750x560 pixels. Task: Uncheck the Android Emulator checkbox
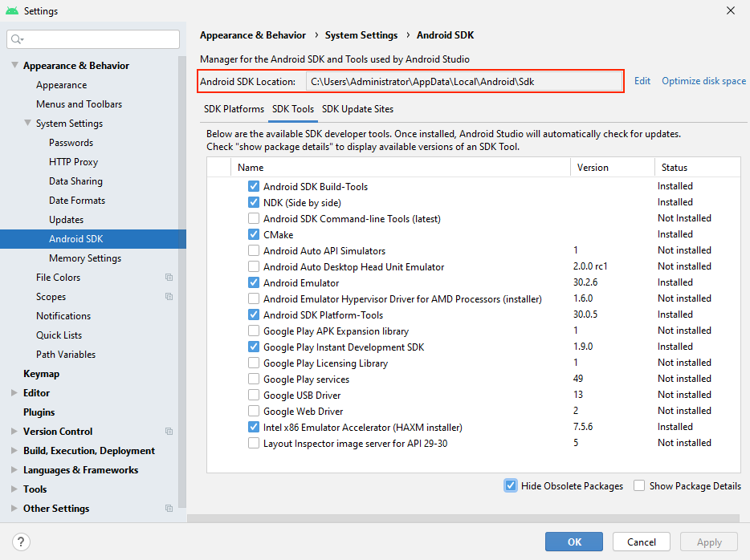point(254,282)
